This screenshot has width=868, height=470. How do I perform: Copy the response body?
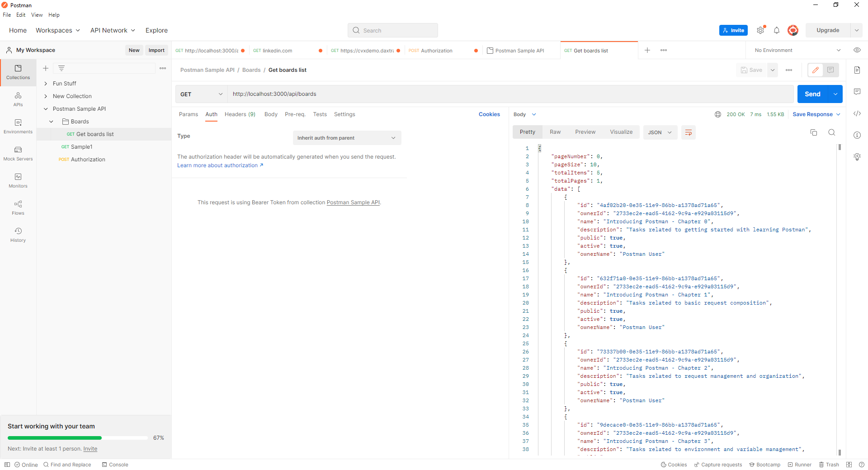[x=814, y=132]
